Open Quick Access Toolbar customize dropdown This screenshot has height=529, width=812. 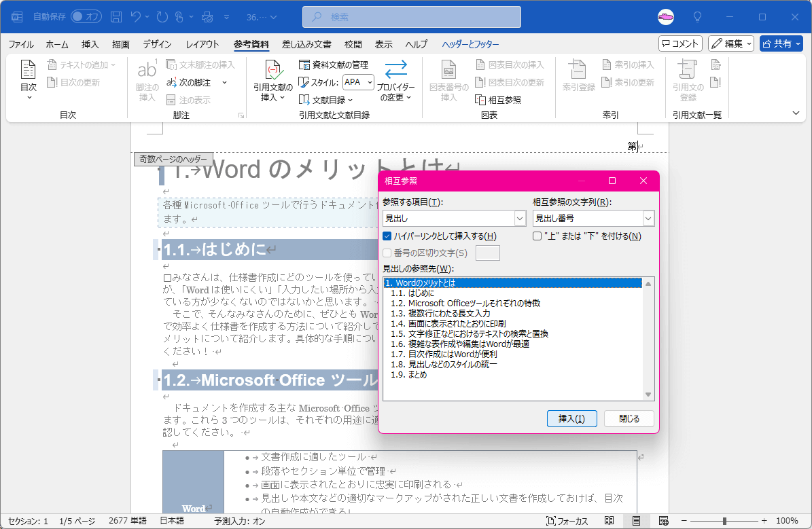(226, 17)
